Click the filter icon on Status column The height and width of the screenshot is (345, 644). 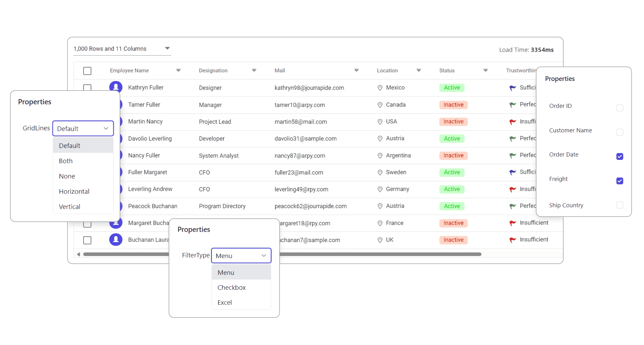point(486,70)
